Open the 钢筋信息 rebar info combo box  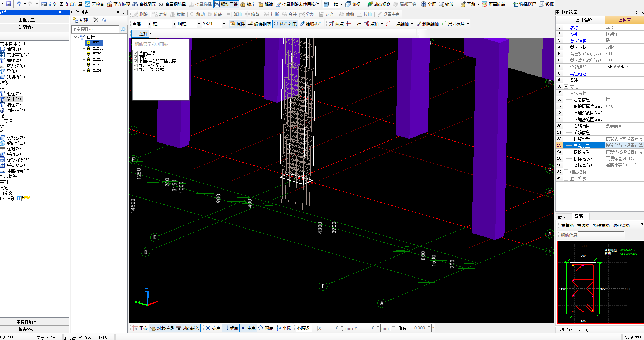coord(601,235)
